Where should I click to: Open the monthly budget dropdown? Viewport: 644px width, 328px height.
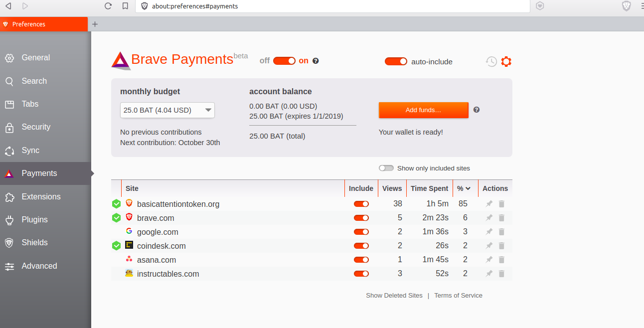coord(167,110)
